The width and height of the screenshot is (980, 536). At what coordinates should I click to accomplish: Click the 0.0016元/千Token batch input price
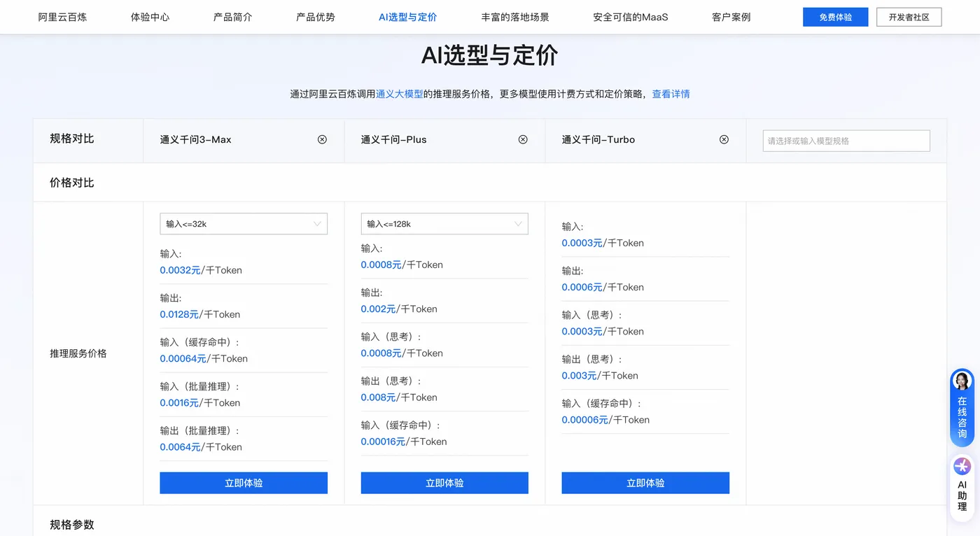tap(199, 402)
